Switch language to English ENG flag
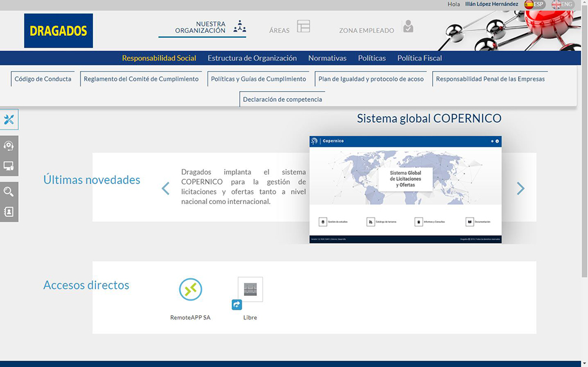The height and width of the screenshot is (367, 588). (x=562, y=4)
